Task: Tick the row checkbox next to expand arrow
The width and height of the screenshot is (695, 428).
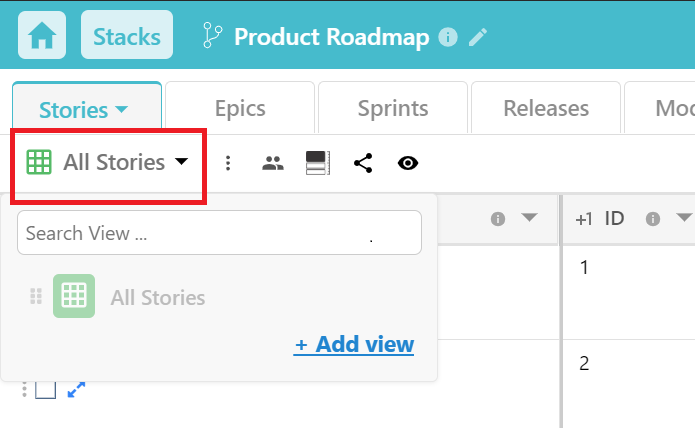Action: click(45, 390)
